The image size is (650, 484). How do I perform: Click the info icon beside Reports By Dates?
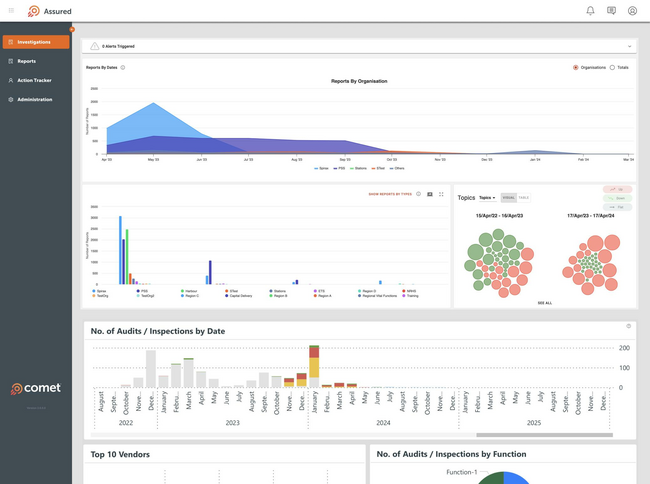[x=123, y=68]
